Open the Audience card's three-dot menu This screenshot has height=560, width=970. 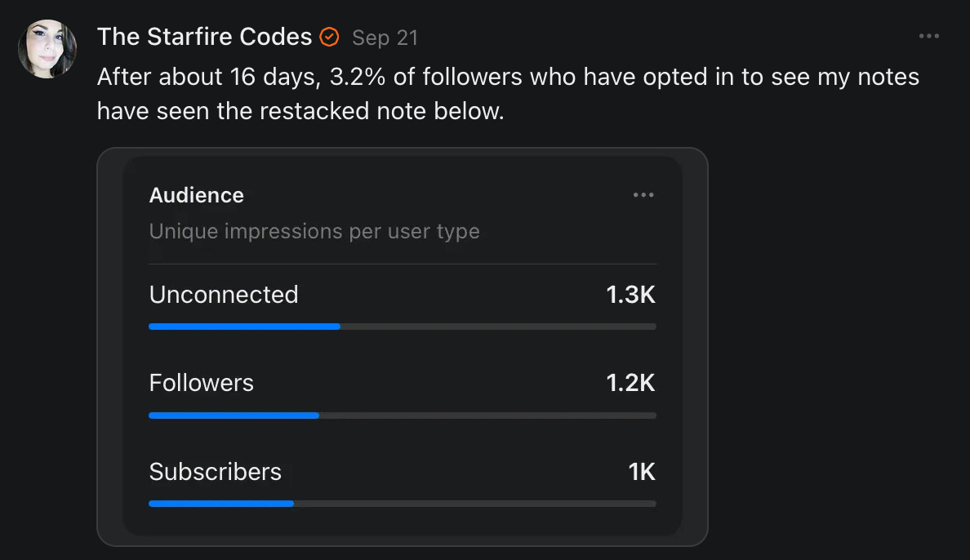click(x=643, y=195)
